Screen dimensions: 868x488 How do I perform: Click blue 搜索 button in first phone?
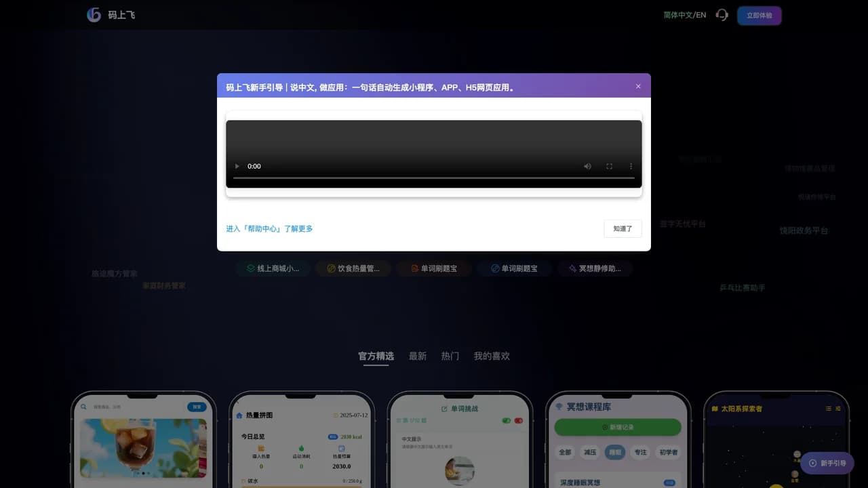[197, 407]
